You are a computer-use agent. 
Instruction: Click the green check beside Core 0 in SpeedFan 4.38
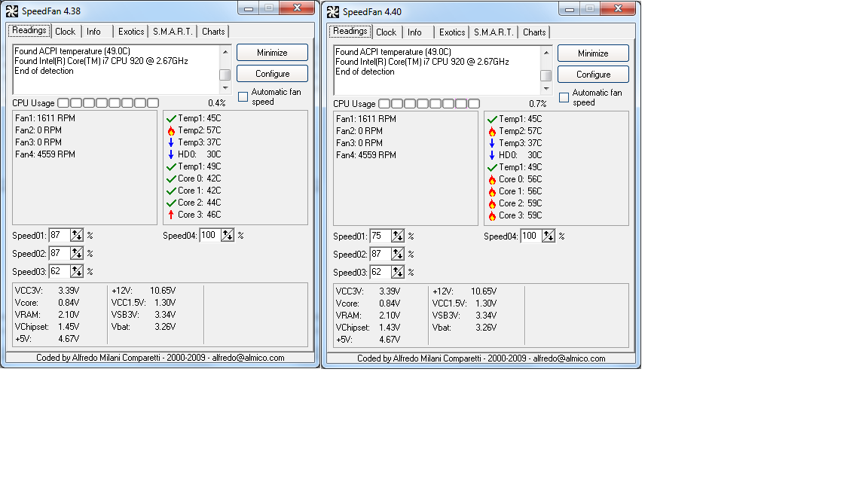[x=171, y=178]
